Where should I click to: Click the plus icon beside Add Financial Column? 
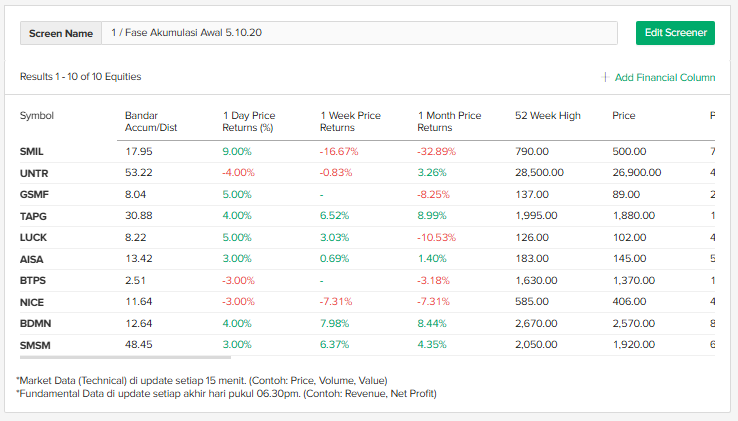606,77
